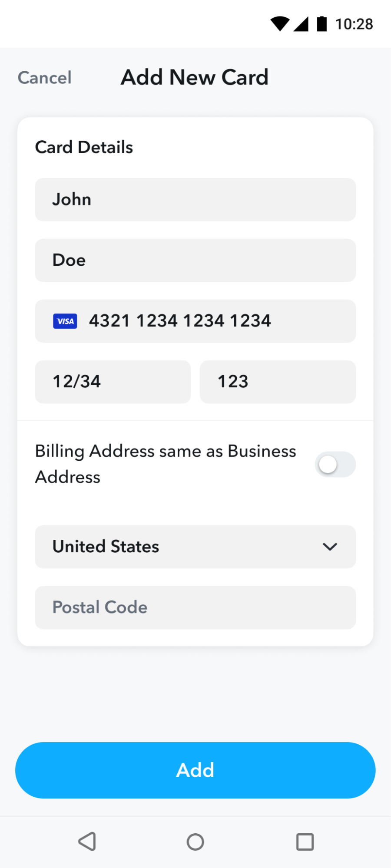The image size is (391, 868).
Task: Select the Card Details section heading
Action: click(84, 147)
